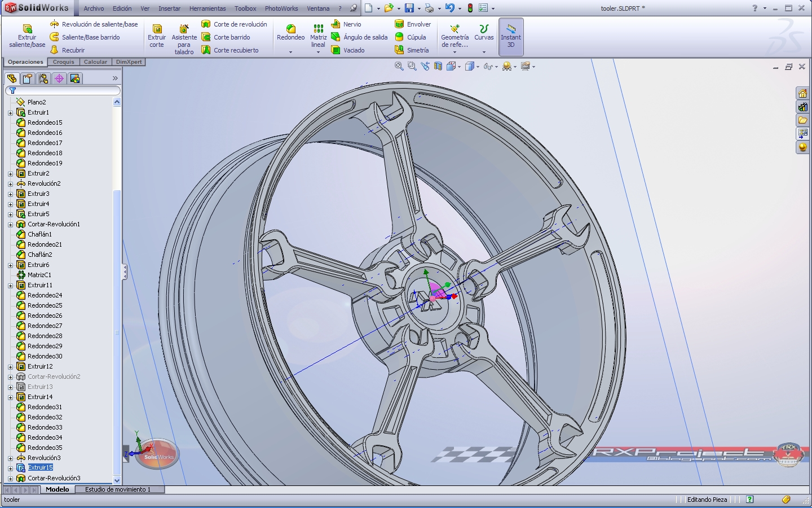Image resolution: width=812 pixels, height=508 pixels.
Task: Open the DisplayManager picture tab
Action: [x=74, y=78]
